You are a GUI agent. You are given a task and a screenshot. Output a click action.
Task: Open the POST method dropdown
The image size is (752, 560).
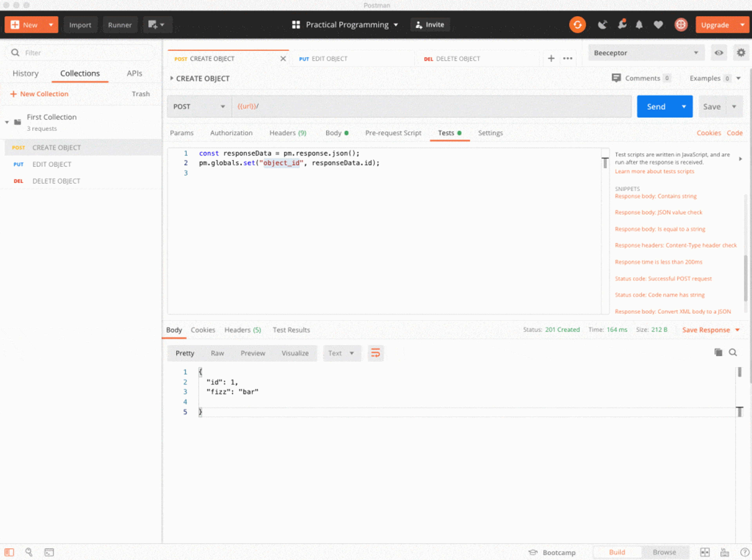coord(199,106)
